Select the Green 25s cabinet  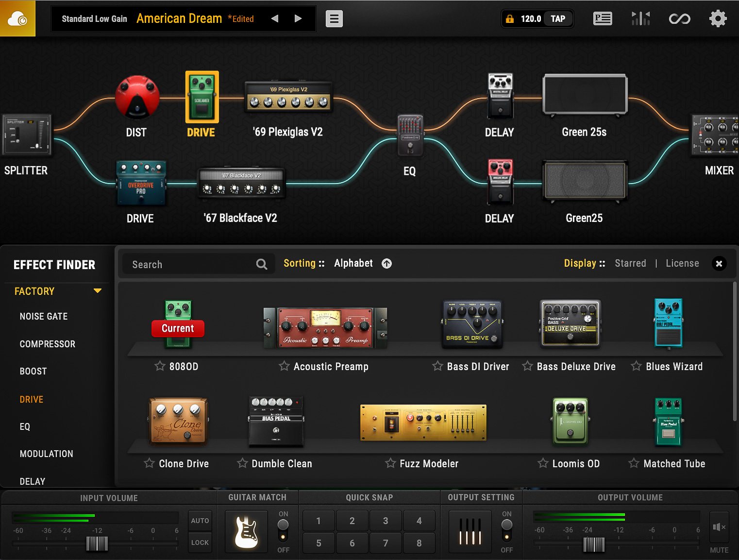(x=585, y=95)
